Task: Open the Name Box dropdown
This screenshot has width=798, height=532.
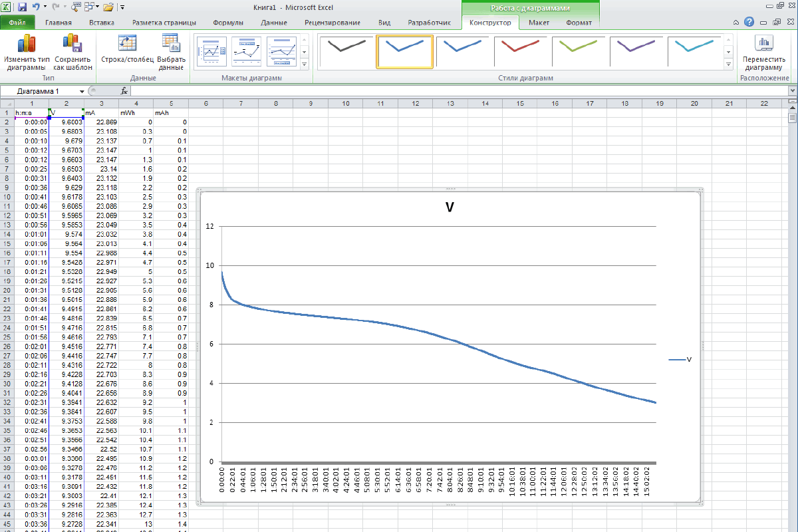Action: tap(83, 90)
